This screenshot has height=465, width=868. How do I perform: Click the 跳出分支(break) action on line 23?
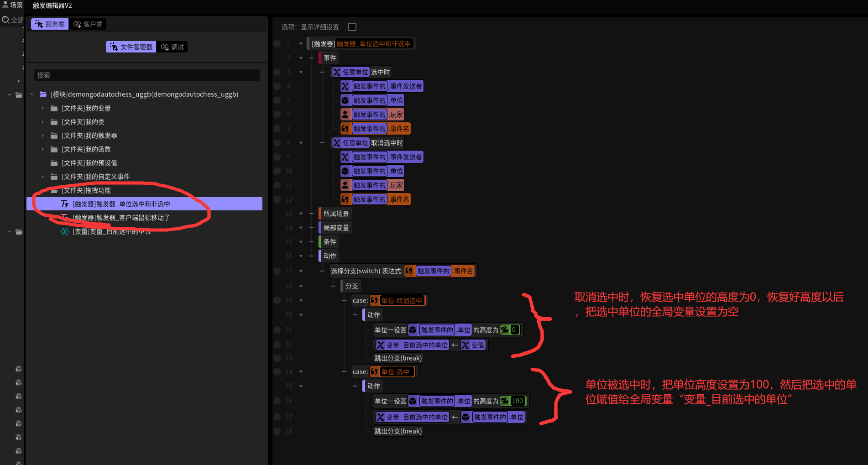398,358
